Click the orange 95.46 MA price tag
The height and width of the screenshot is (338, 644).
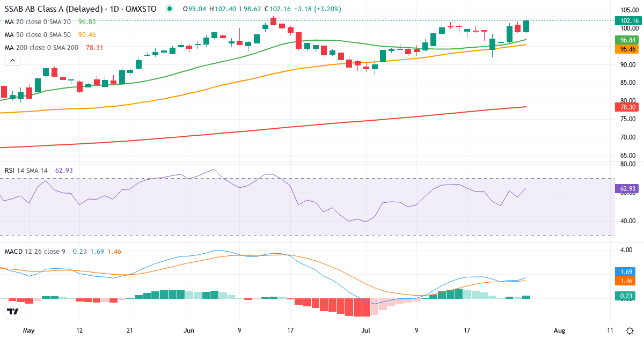click(627, 49)
